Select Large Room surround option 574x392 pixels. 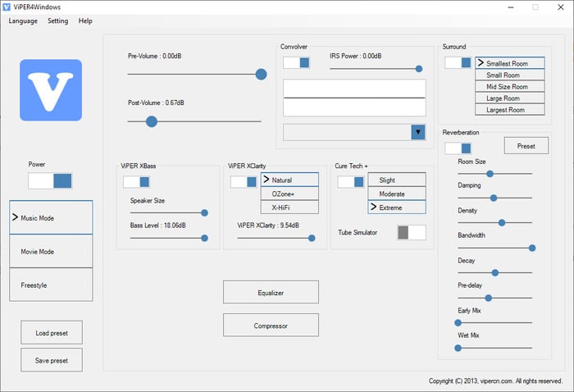click(x=510, y=98)
